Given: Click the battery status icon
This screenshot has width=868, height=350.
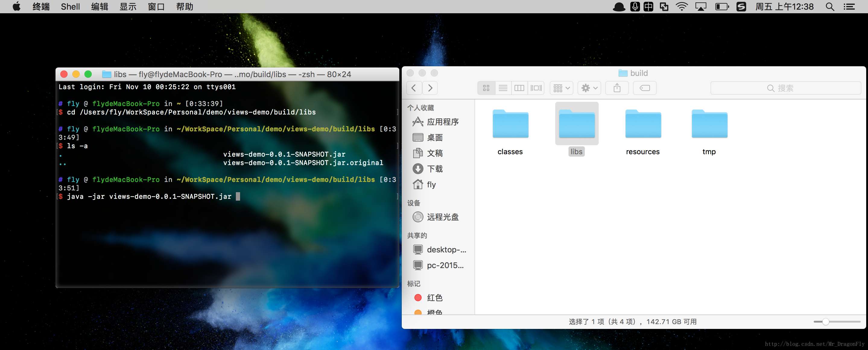Looking at the screenshot, I should pyautogui.click(x=722, y=7).
